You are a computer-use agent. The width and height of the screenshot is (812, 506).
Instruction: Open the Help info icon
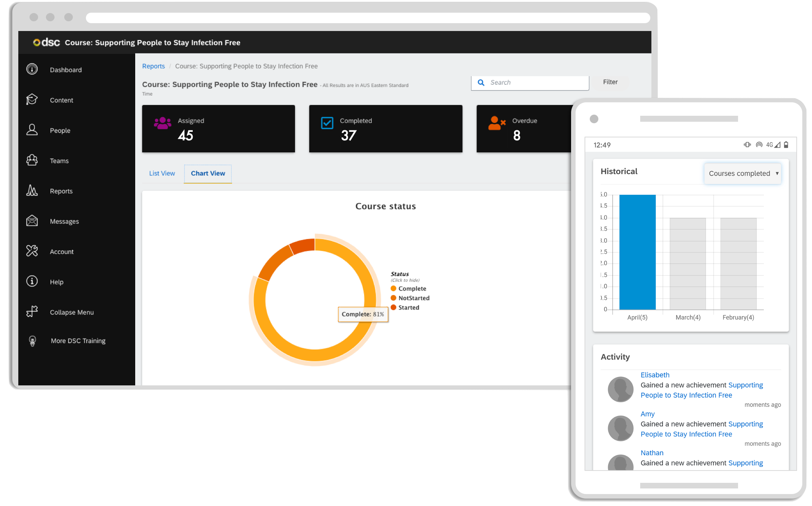tap(32, 282)
